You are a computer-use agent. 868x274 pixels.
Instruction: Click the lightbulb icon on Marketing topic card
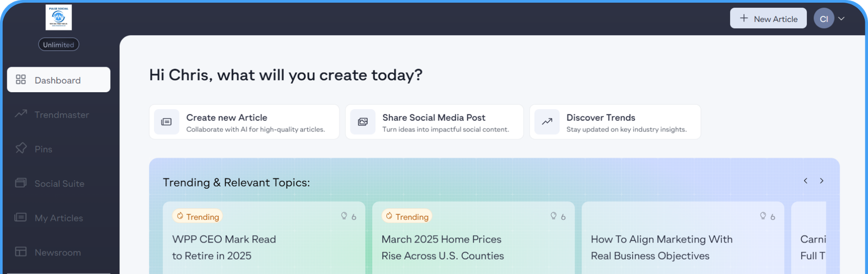(763, 216)
